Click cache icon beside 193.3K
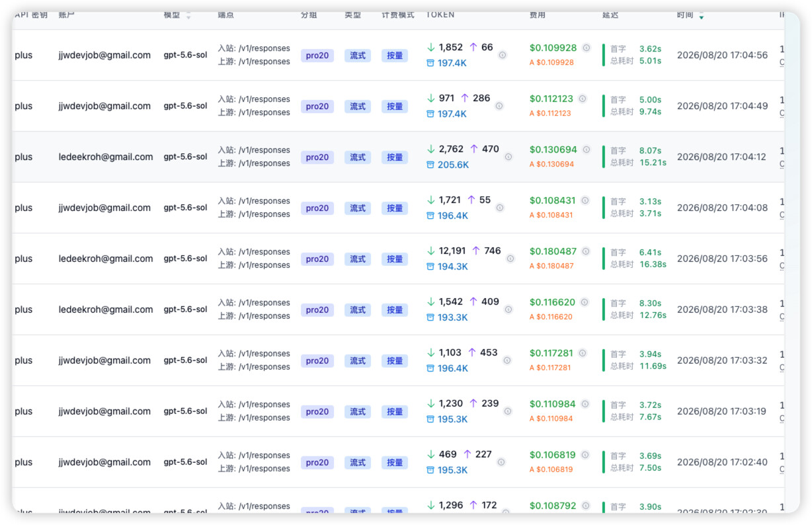Screen dimensions: 812x525 (x=430, y=317)
